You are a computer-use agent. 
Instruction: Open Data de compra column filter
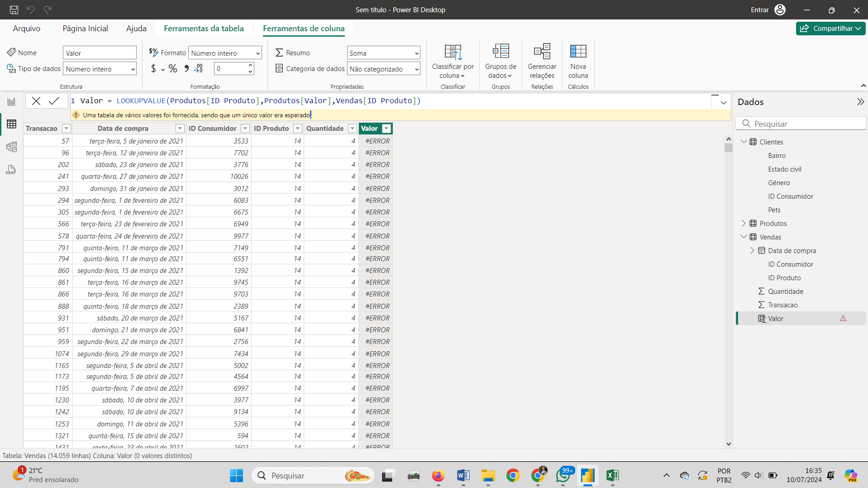pyautogui.click(x=180, y=129)
